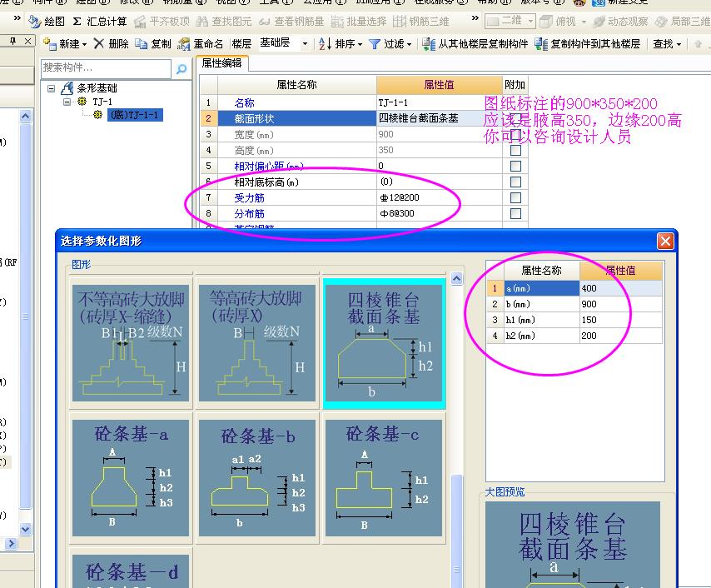711x588 pixels.
Task: Edit the a(mm) value 400
Action: pyautogui.click(x=621, y=288)
